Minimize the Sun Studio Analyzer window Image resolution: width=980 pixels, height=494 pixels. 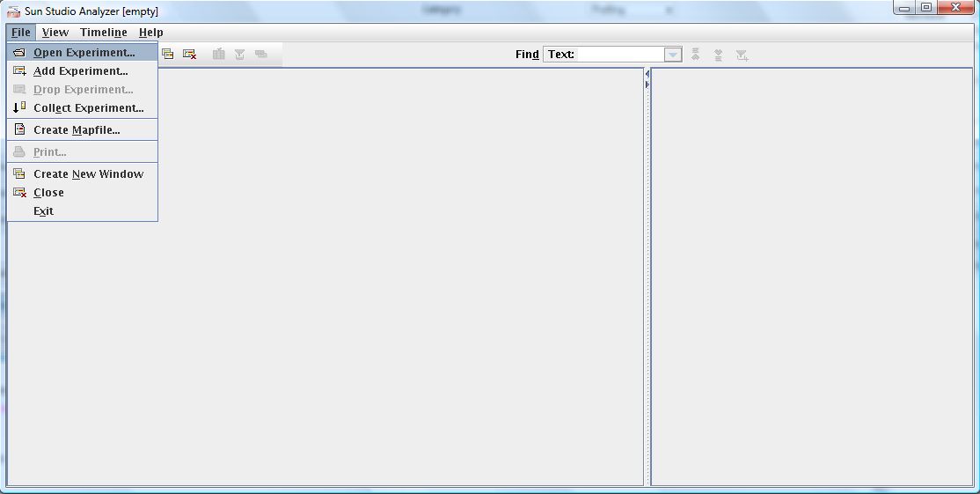[904, 8]
